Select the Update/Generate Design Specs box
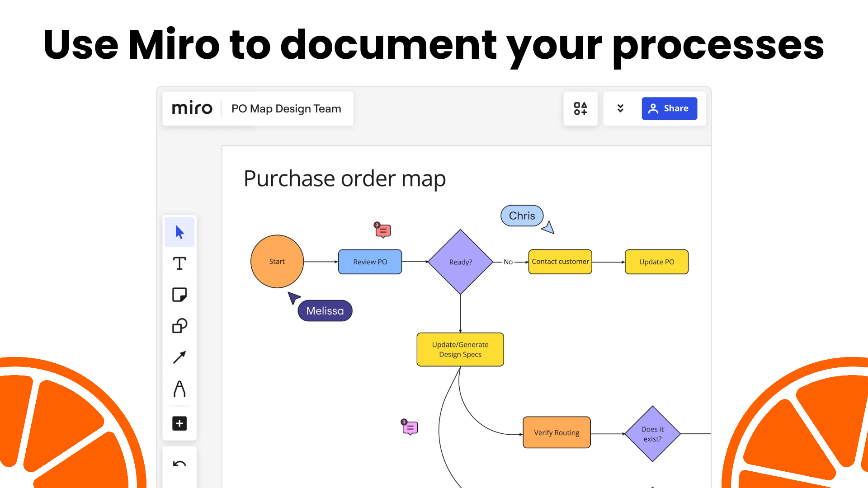868x488 pixels. [460, 349]
